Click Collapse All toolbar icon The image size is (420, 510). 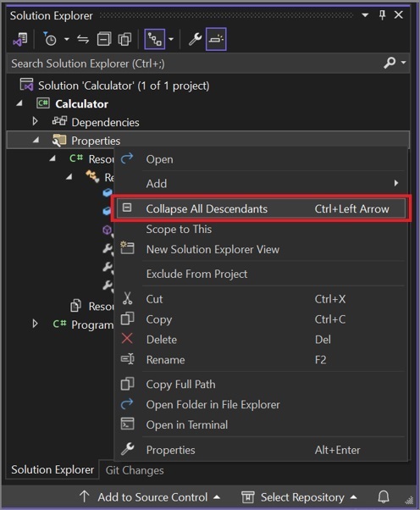click(104, 40)
